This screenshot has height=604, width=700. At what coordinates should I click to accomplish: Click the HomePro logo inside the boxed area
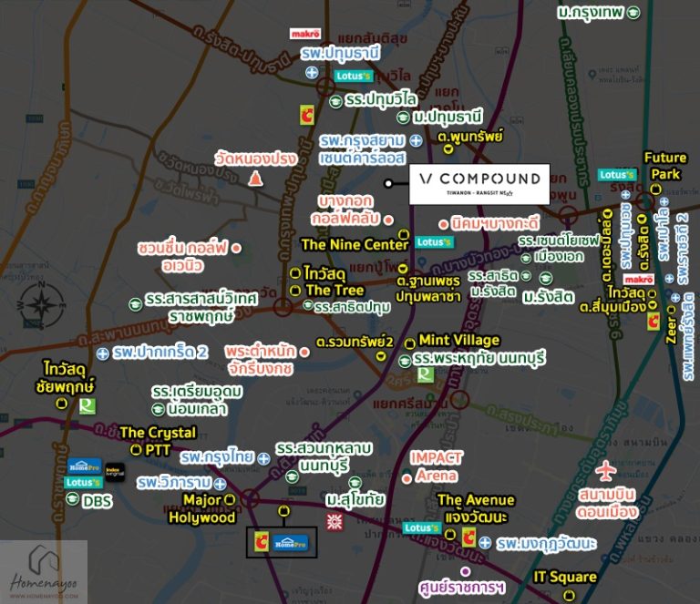[290, 543]
